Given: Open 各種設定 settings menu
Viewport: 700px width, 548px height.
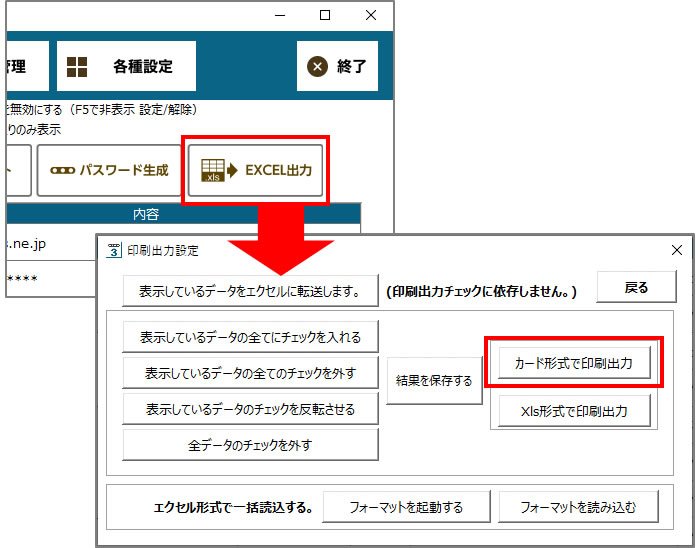Looking at the screenshot, I should coord(126,67).
